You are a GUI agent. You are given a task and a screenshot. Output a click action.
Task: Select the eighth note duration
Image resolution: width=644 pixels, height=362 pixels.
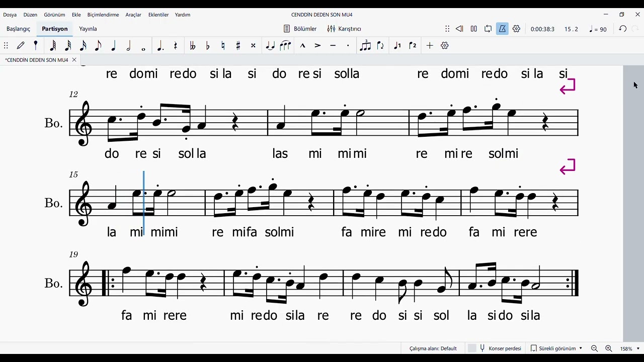point(98,45)
